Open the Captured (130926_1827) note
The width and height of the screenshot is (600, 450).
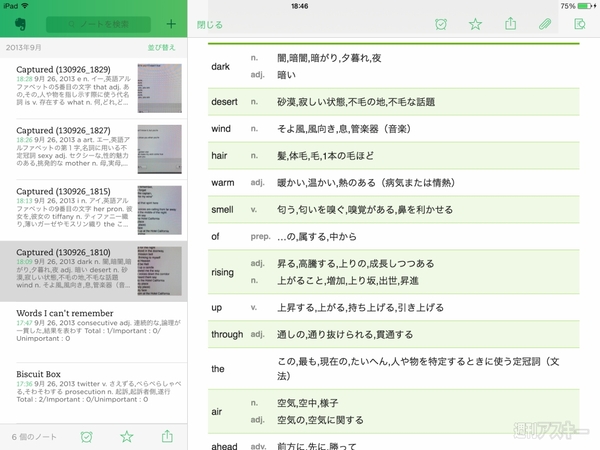[93, 149]
